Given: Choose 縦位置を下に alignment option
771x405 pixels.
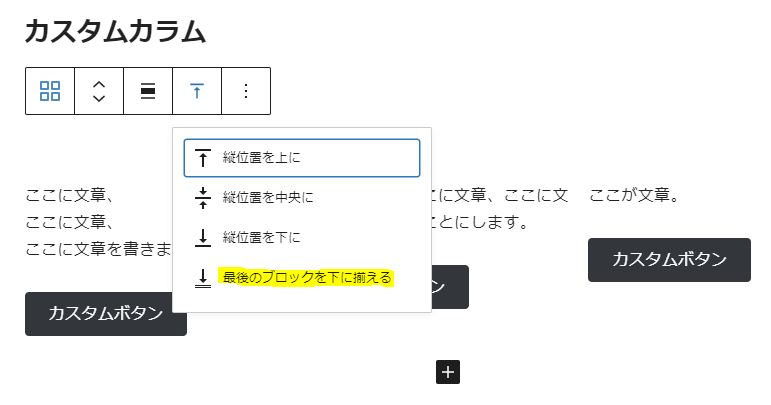Looking at the screenshot, I should click(302, 237).
